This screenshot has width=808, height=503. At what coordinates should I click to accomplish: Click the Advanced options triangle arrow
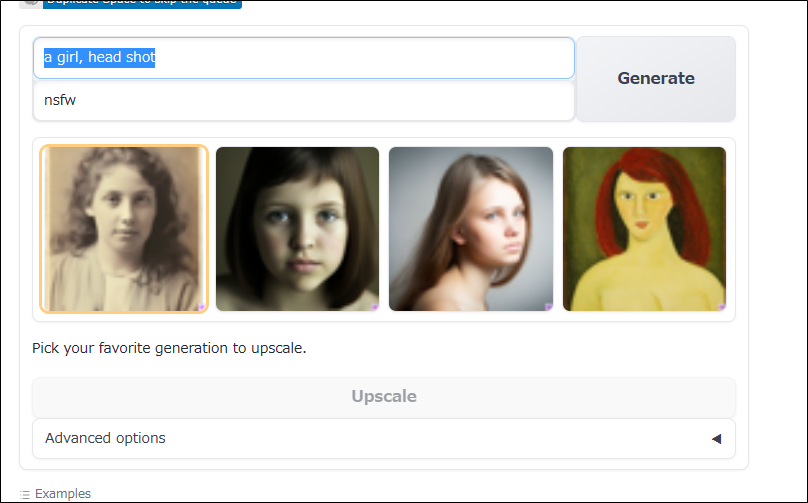[x=716, y=439]
